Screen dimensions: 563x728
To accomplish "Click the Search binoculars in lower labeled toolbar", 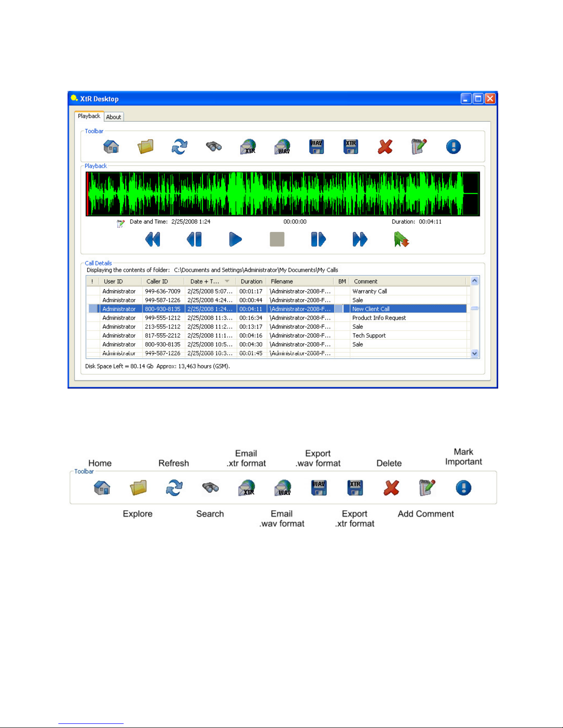I will click(x=210, y=488).
